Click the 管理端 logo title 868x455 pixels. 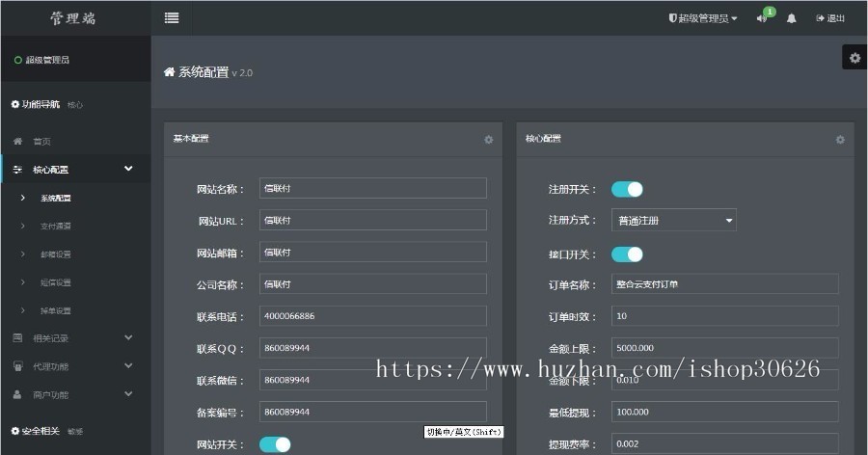[73, 18]
